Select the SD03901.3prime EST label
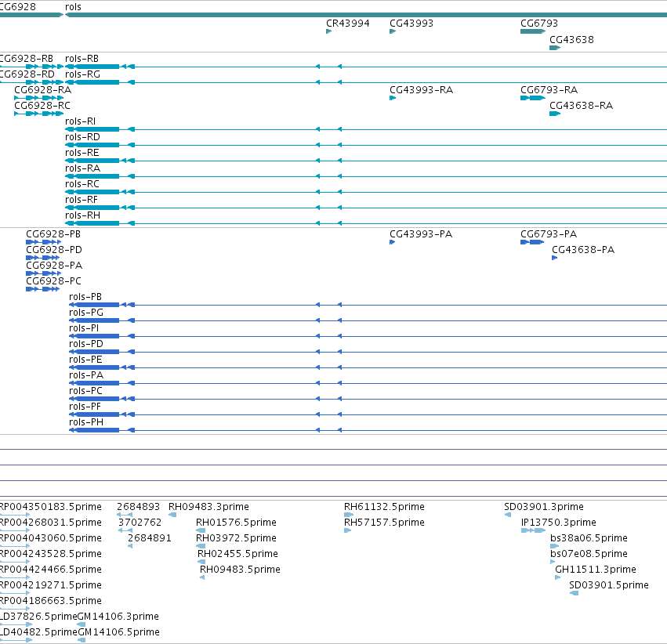Screen dimensions: 667x644 pos(544,507)
